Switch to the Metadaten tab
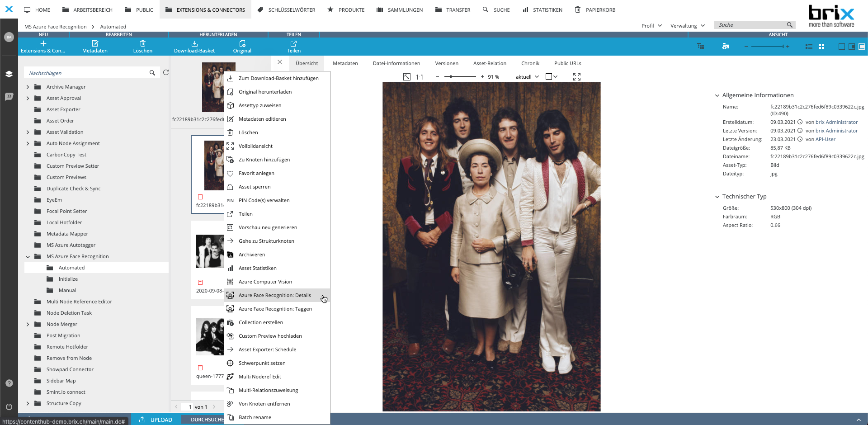 [345, 63]
